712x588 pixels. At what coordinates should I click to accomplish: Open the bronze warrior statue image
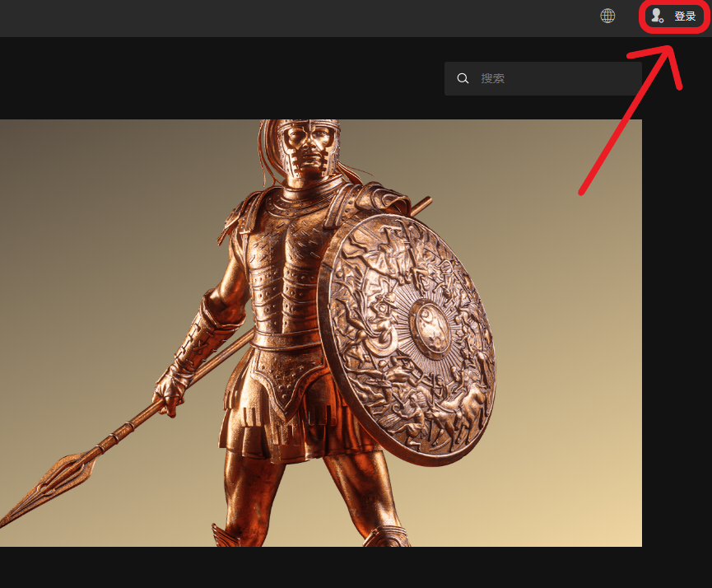[x=320, y=333]
